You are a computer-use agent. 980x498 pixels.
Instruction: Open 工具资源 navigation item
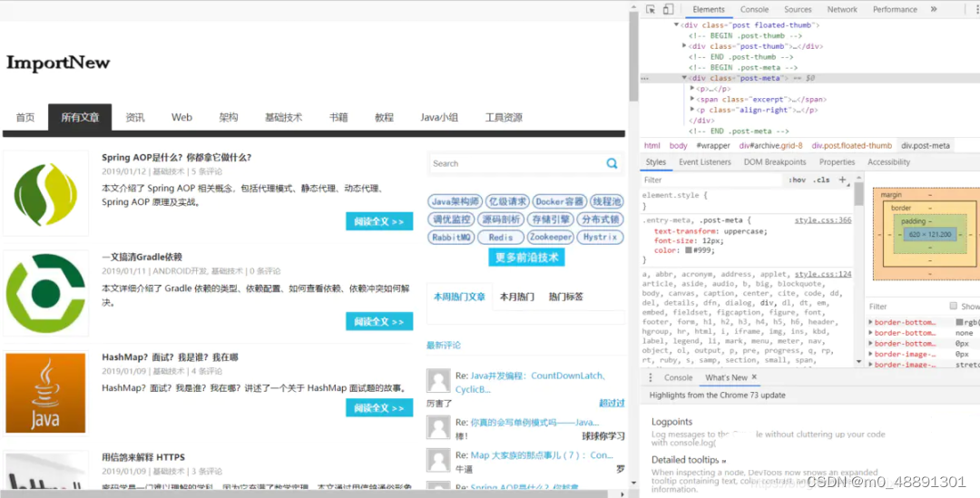(503, 118)
